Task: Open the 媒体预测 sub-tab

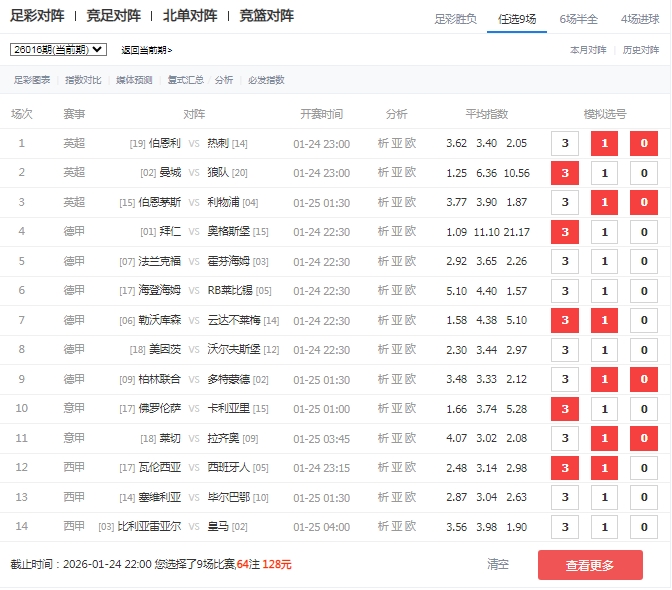Action: 134,80
